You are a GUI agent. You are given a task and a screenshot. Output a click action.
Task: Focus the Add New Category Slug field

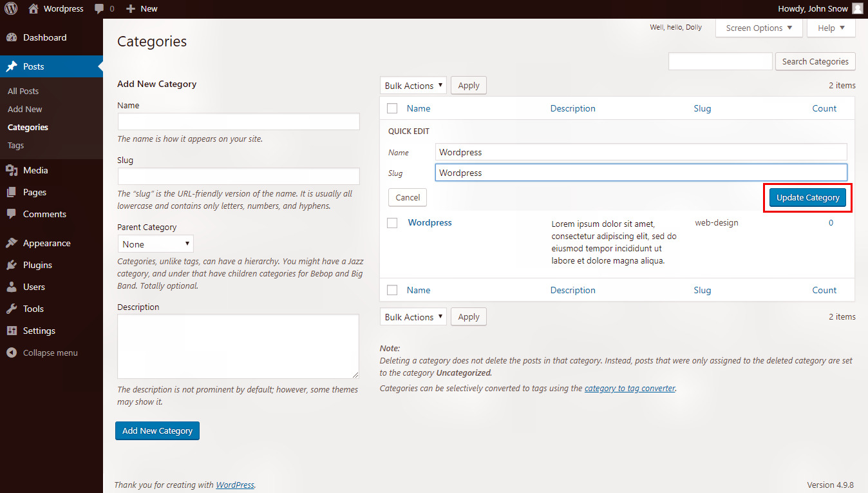tap(239, 177)
